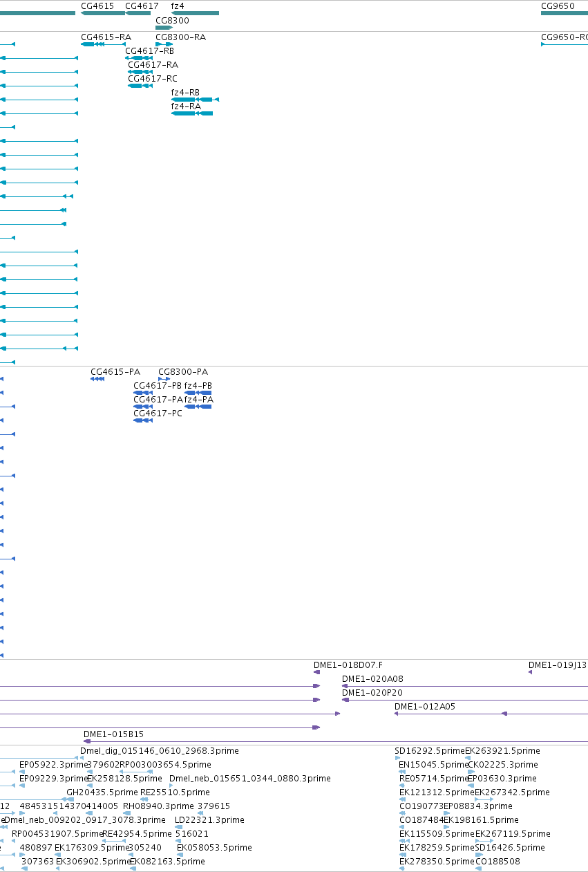This screenshot has height=872, width=588.
Task: Select the EK306902.5prime EST
Action: [58, 869]
